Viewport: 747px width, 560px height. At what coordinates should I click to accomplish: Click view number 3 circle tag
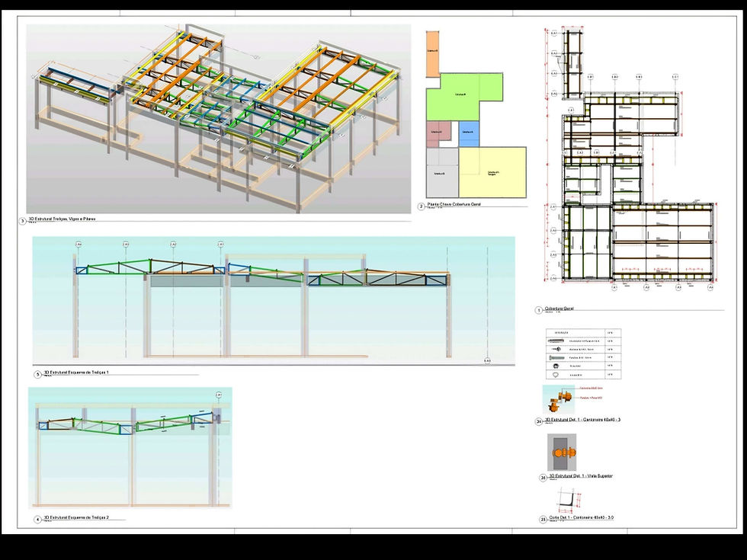[22, 221]
